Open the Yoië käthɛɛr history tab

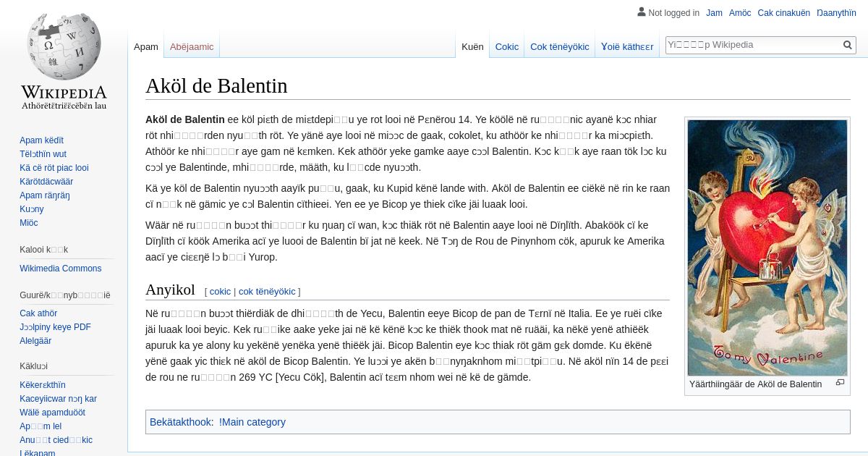(627, 46)
